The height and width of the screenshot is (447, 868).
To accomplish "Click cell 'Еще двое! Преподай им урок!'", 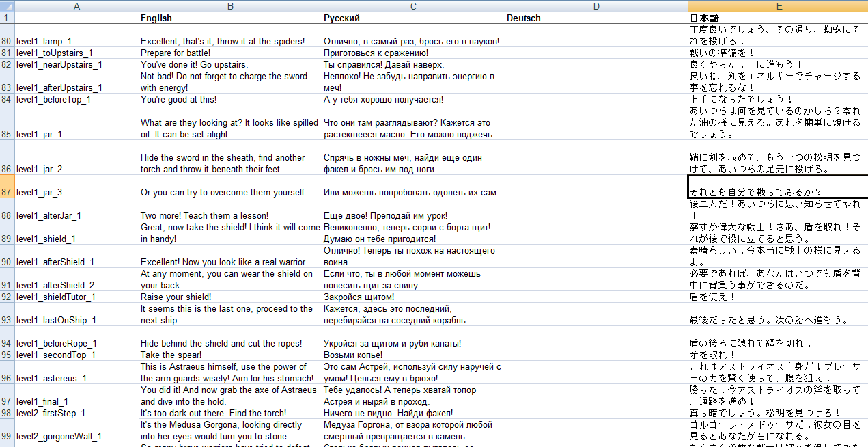I will (413, 210).
